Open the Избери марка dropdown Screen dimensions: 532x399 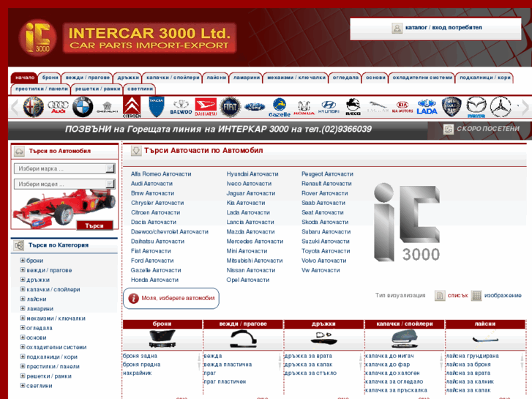point(64,168)
